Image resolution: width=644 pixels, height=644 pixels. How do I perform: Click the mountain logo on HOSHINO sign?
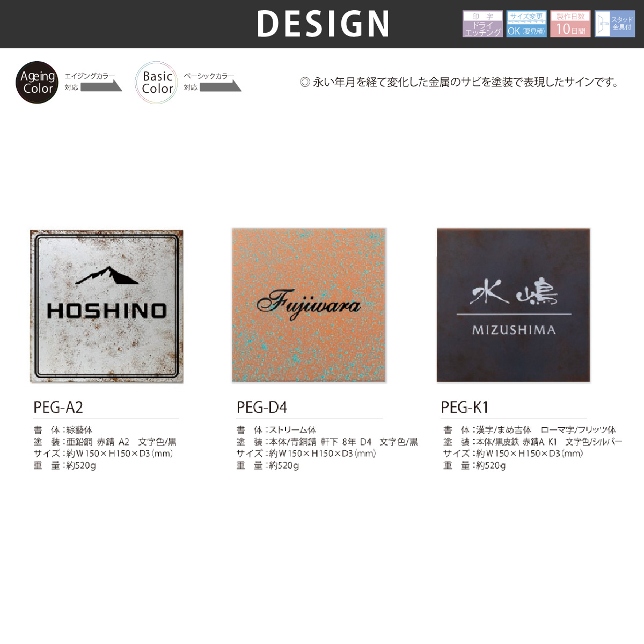coord(106,275)
